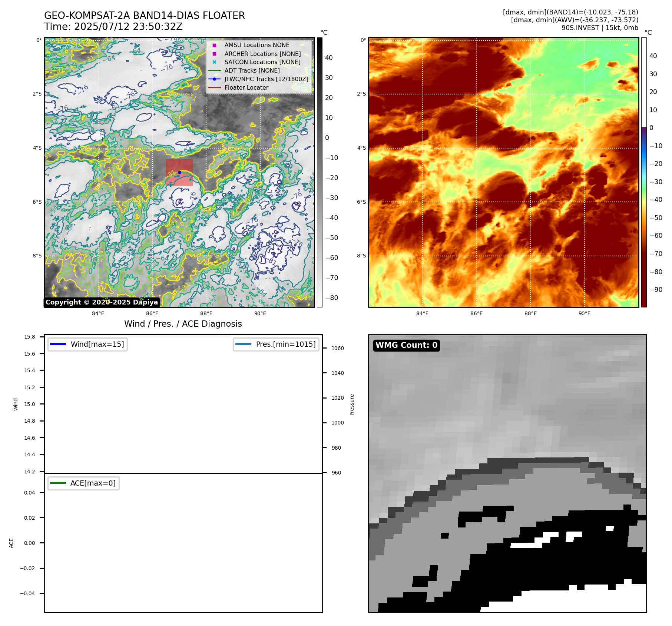Click the WMG Count: 0 label
672x626 pixels.
coord(407,345)
